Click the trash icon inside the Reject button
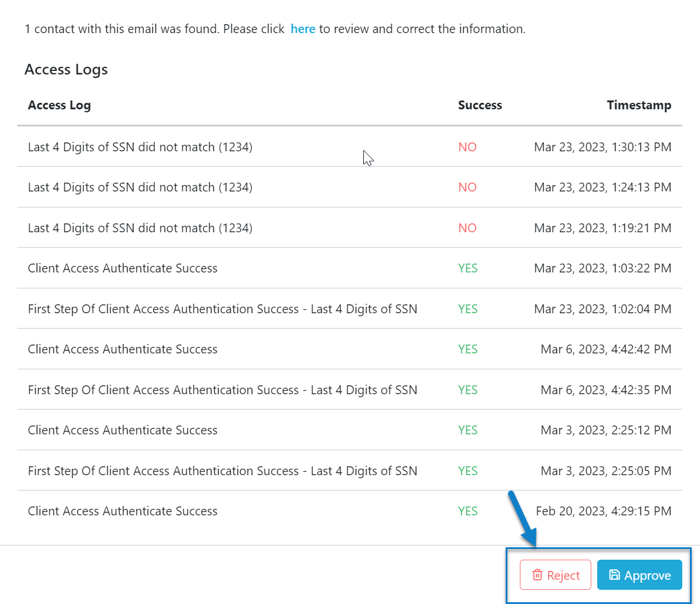 536,574
